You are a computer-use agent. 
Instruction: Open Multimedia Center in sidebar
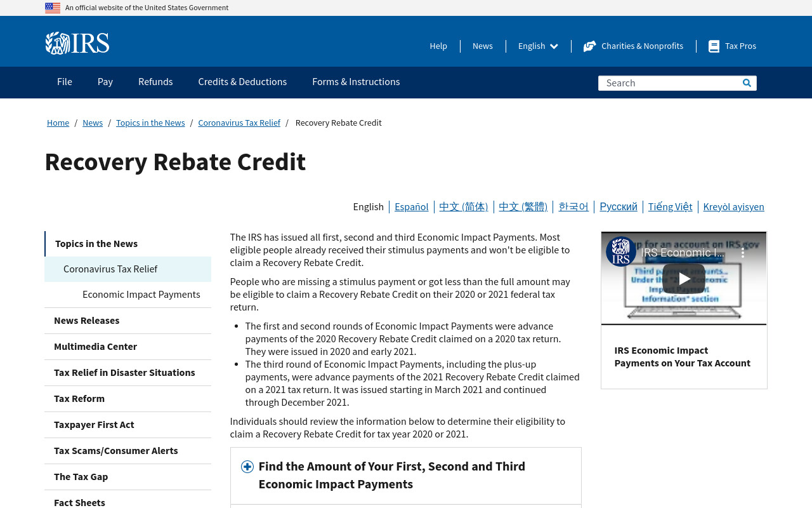pos(128,347)
